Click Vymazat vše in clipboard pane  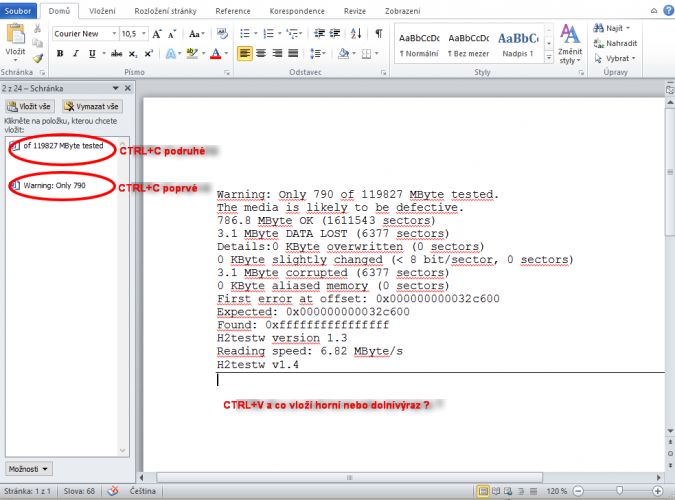(x=92, y=106)
